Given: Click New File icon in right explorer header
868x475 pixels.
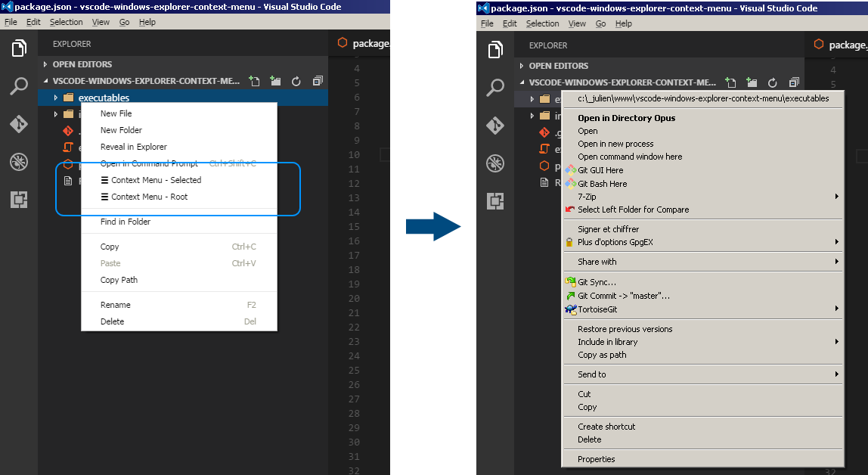Looking at the screenshot, I should (730, 83).
